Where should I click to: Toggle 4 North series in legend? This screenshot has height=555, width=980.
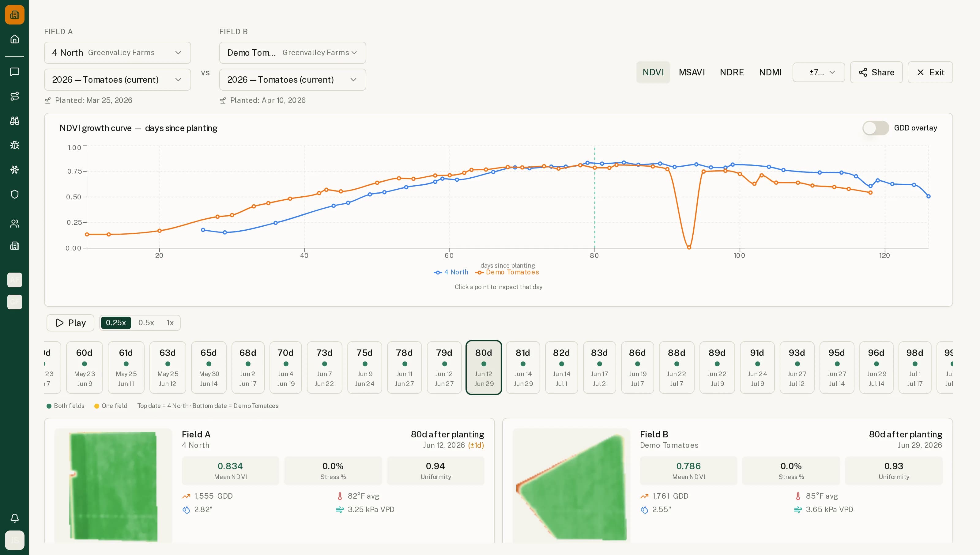pos(451,272)
